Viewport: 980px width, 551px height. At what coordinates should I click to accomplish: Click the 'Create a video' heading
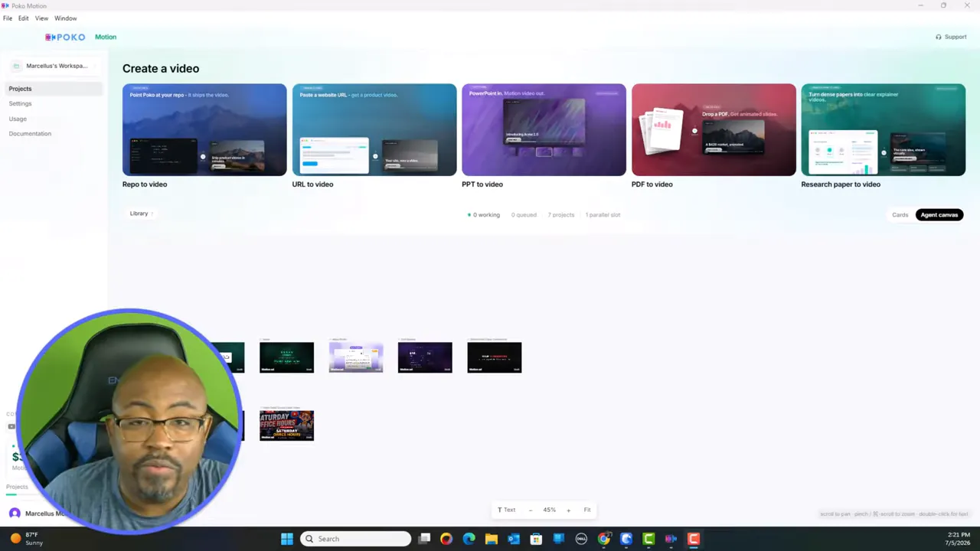(x=161, y=68)
